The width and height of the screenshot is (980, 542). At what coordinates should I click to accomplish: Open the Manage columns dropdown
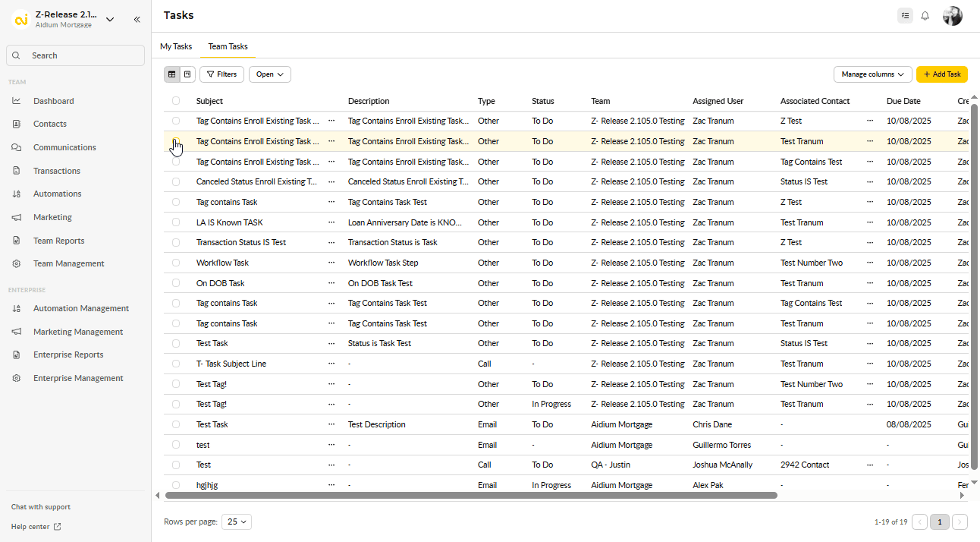872,74
